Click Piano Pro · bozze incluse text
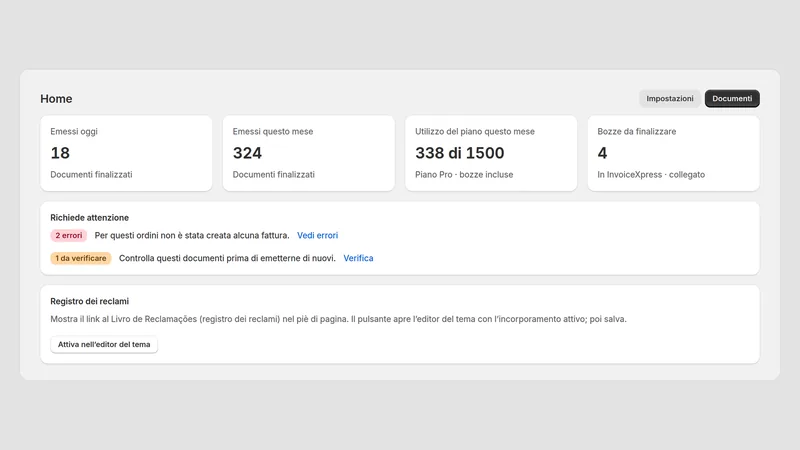The image size is (800, 450). point(464,174)
